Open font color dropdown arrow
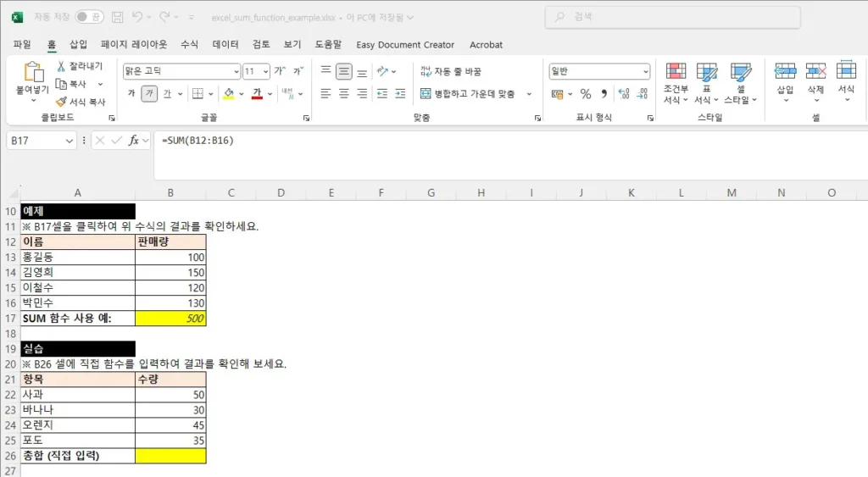This screenshot has height=477, width=868. coord(270,94)
